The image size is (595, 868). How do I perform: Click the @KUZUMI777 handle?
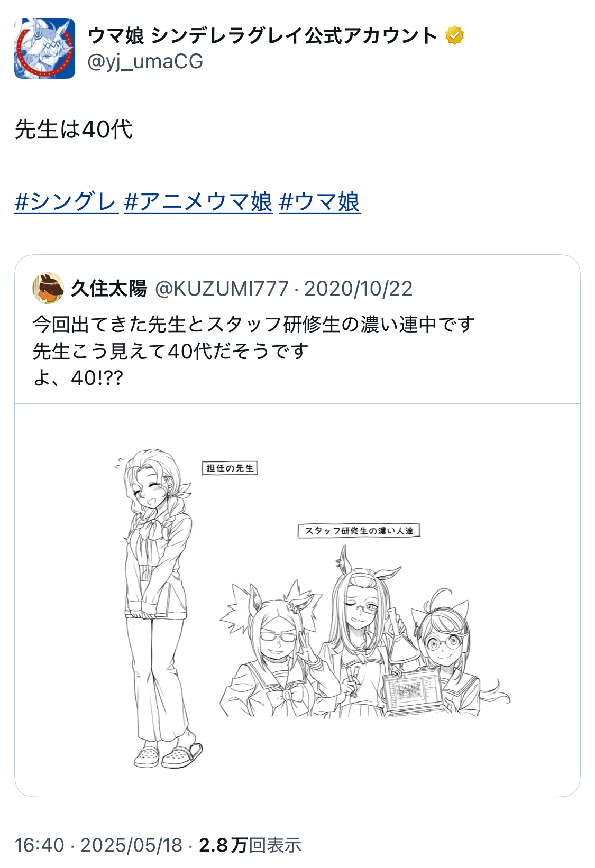coord(222,289)
